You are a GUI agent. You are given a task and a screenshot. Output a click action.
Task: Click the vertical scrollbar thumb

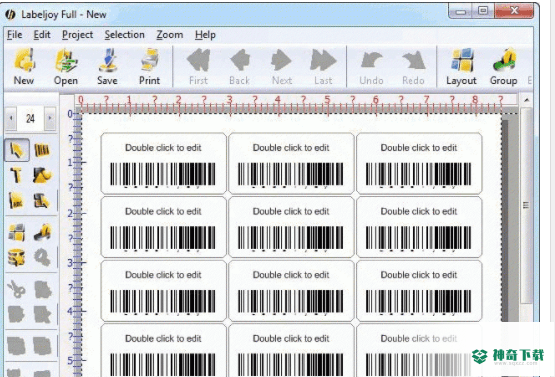point(526,205)
